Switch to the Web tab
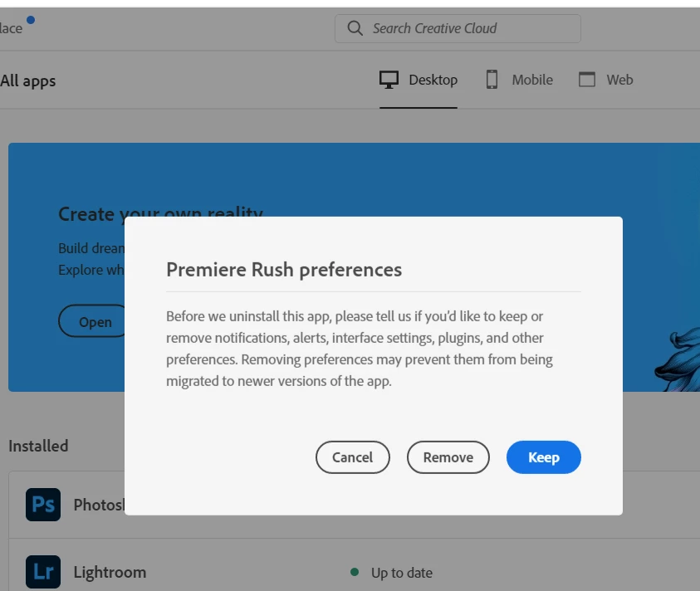The image size is (700, 591). click(606, 80)
